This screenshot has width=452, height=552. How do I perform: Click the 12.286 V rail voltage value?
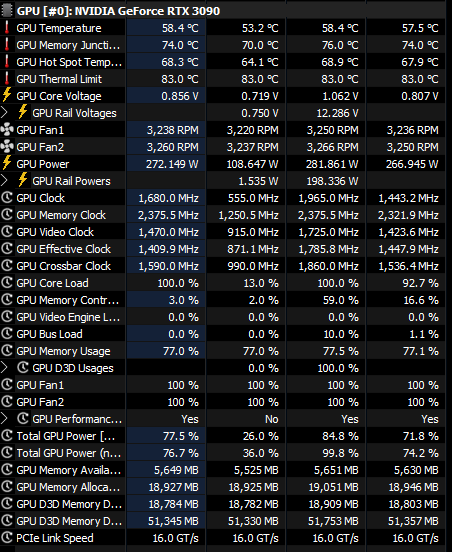point(337,113)
